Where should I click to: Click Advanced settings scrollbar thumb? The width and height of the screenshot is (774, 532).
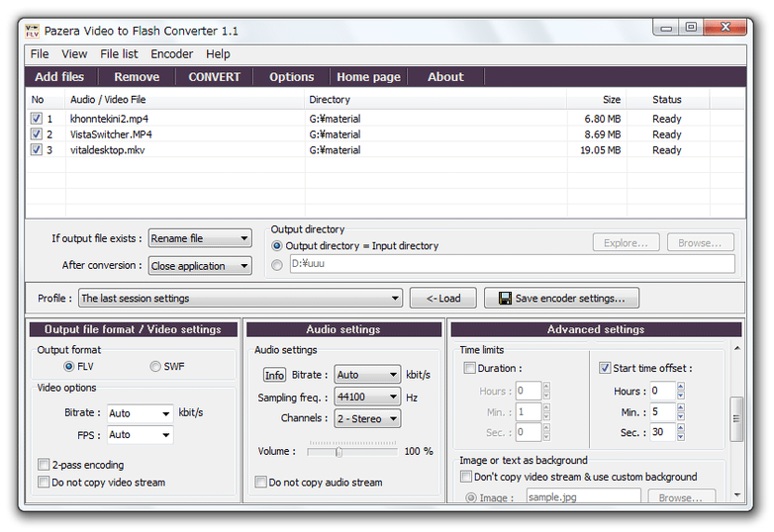point(736,418)
